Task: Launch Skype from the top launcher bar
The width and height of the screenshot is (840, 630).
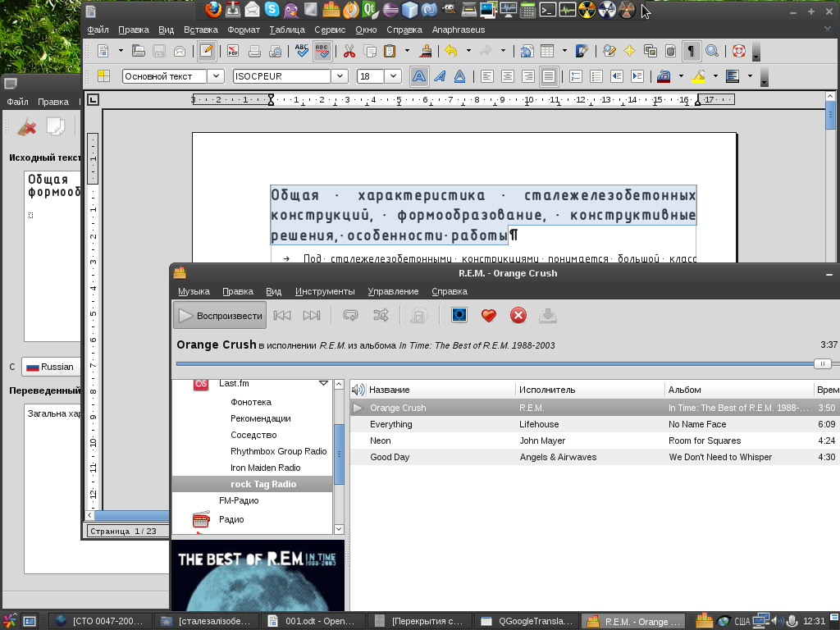Action: coord(272,9)
